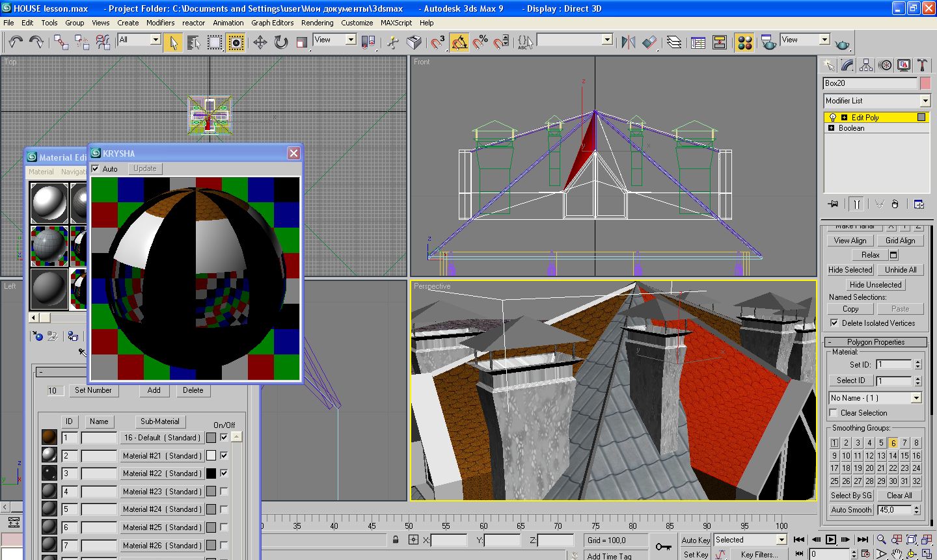Activate the Select and Rotate tool
This screenshot has height=560, width=937.
coord(280,42)
